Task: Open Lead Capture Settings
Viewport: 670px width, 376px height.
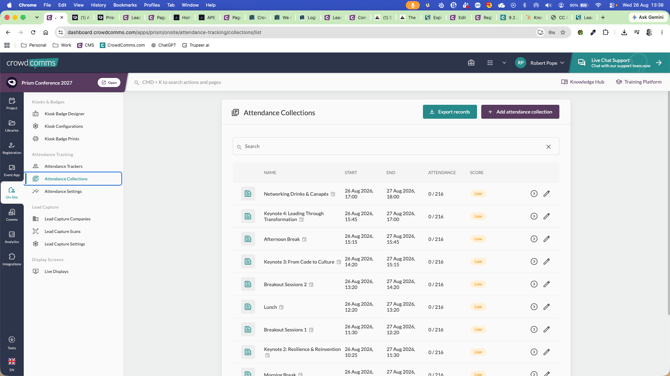Action: [65, 244]
